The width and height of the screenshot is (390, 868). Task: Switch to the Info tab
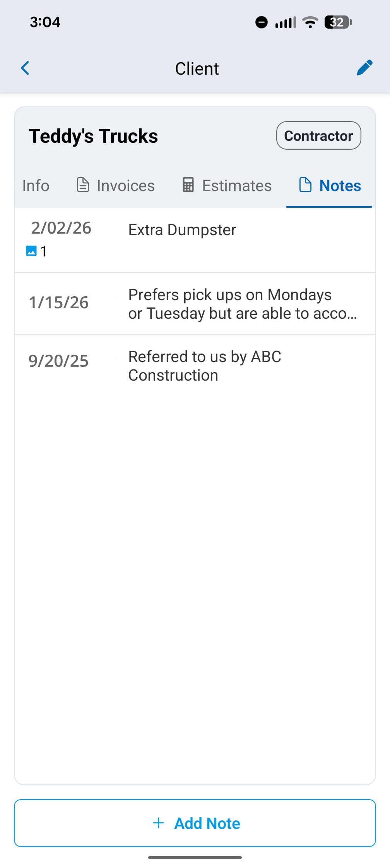tap(36, 186)
